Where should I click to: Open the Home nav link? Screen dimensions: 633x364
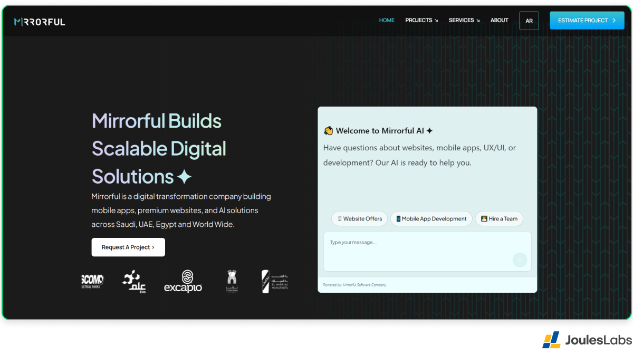[387, 20]
